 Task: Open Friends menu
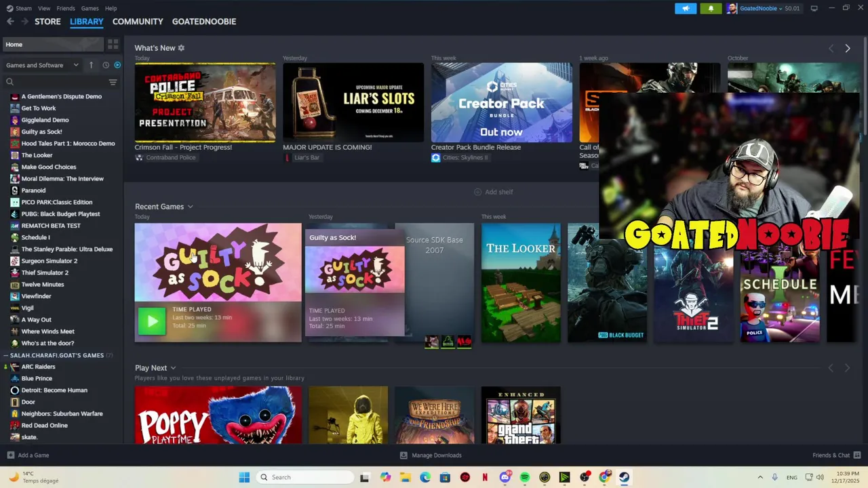pyautogui.click(x=66, y=8)
